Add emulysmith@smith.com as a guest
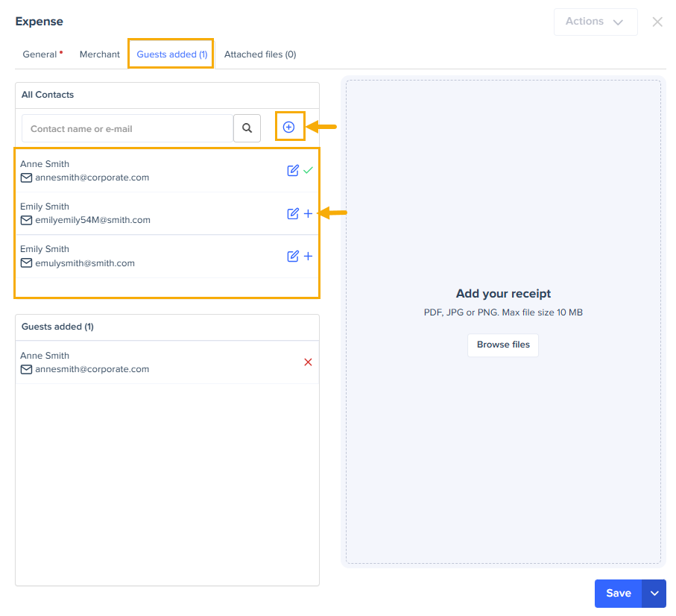Image resolution: width=676 pixels, height=616 pixels. tap(309, 257)
